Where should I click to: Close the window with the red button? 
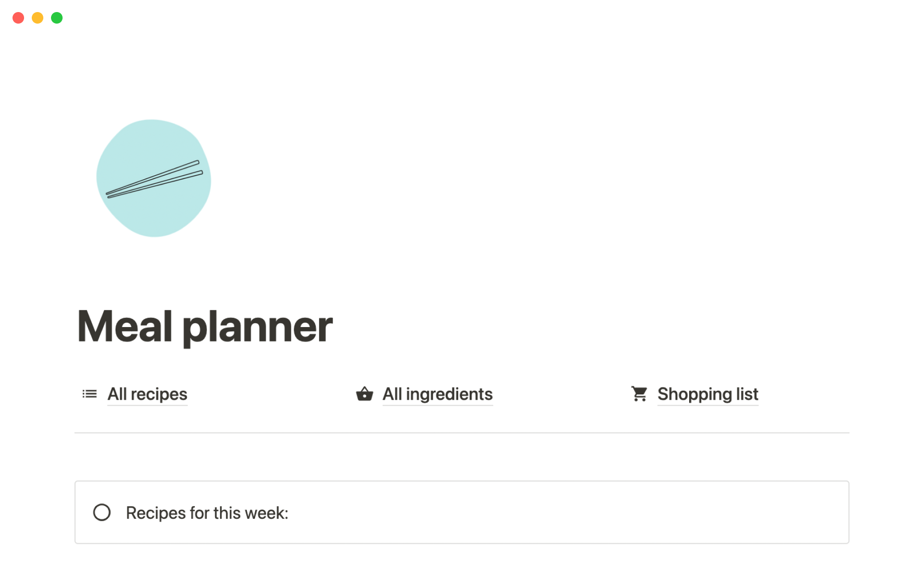[18, 18]
